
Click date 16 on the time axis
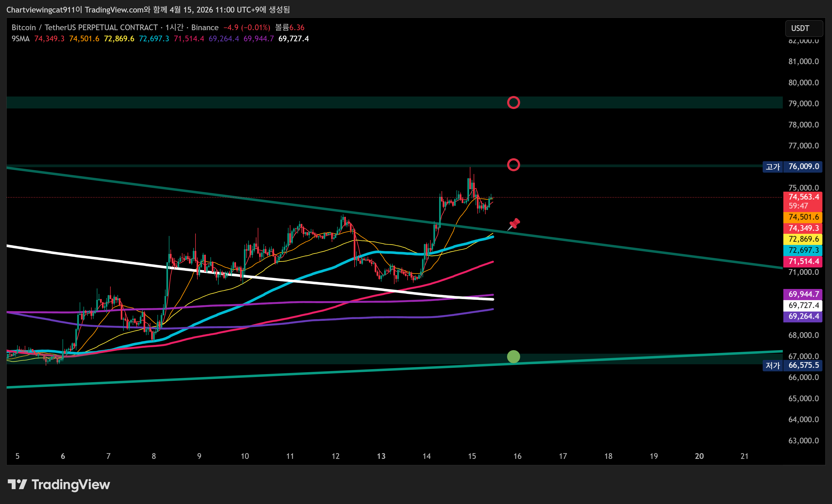[517, 456]
